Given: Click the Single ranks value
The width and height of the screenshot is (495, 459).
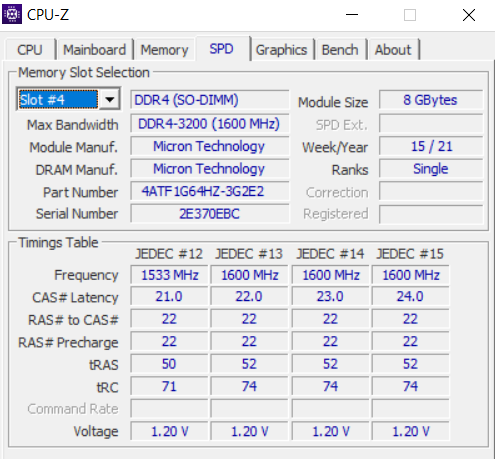Looking at the screenshot, I should 431,169.
